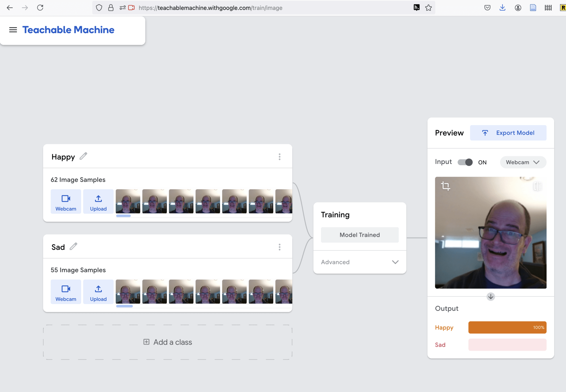Expand the Advanced training options

tap(360, 262)
